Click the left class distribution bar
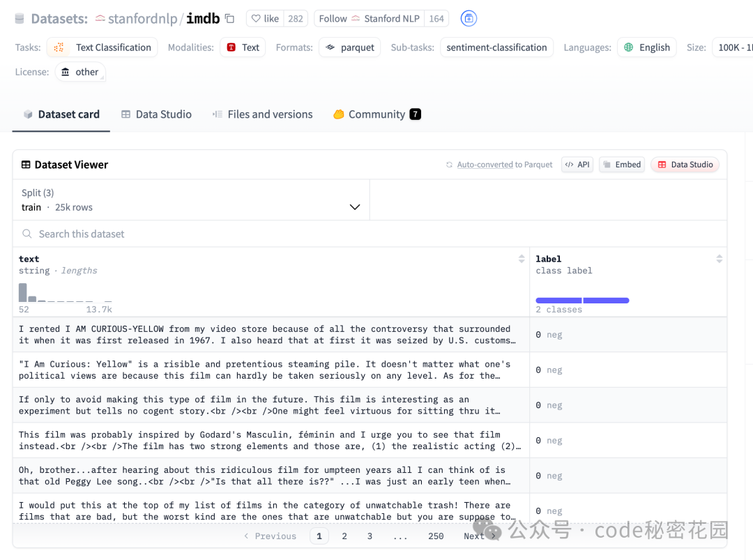753x560 pixels. (x=558, y=301)
